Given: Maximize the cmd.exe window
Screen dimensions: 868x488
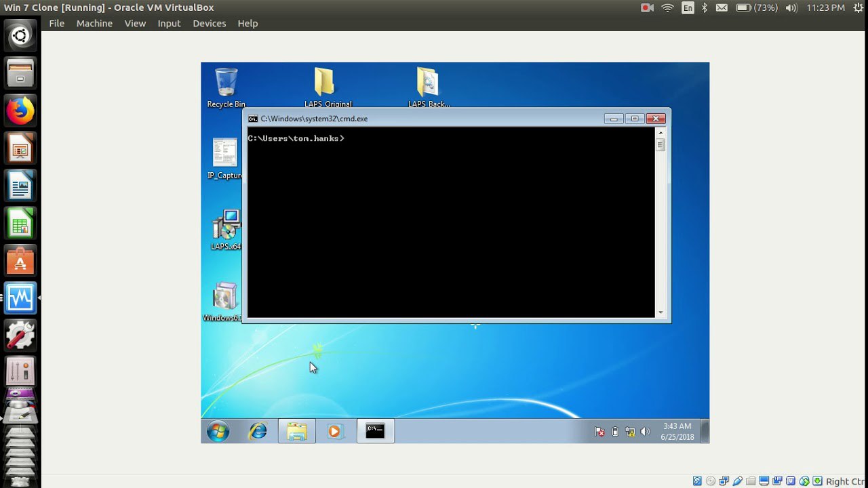Looking at the screenshot, I should click(x=634, y=119).
